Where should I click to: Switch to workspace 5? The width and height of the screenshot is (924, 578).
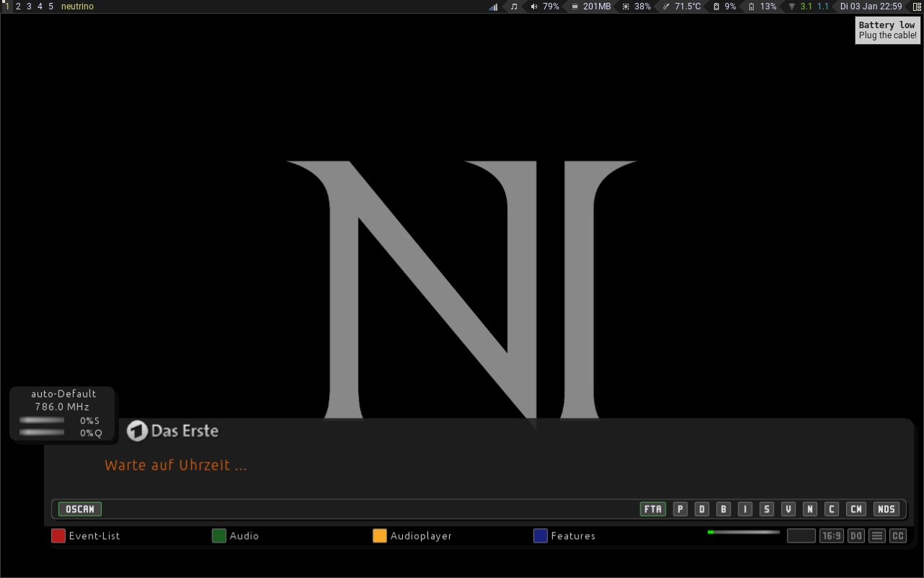point(51,7)
